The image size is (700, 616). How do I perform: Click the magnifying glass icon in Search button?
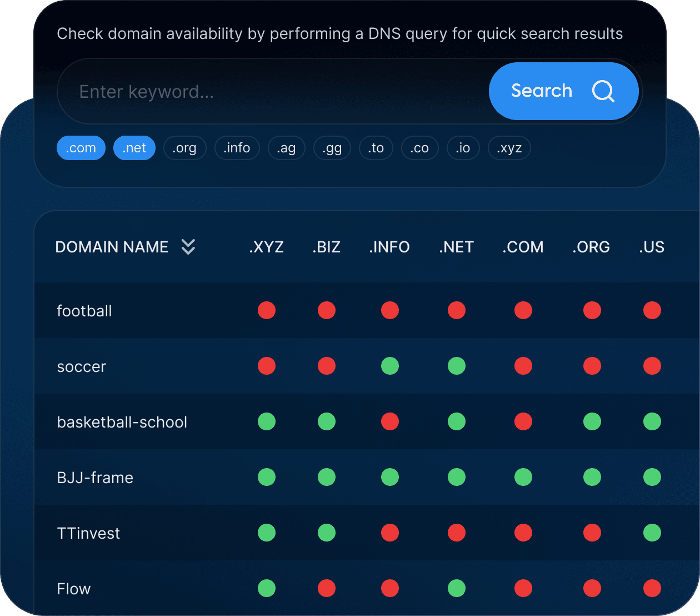tap(603, 91)
